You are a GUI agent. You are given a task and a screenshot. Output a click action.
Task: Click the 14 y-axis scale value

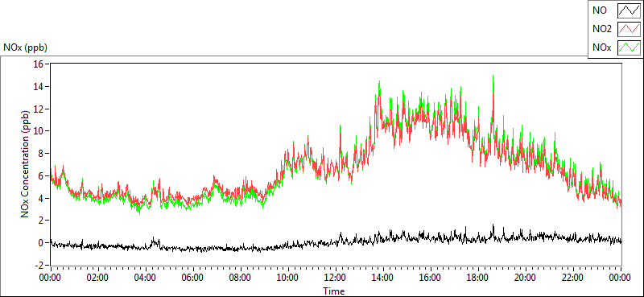coord(39,86)
